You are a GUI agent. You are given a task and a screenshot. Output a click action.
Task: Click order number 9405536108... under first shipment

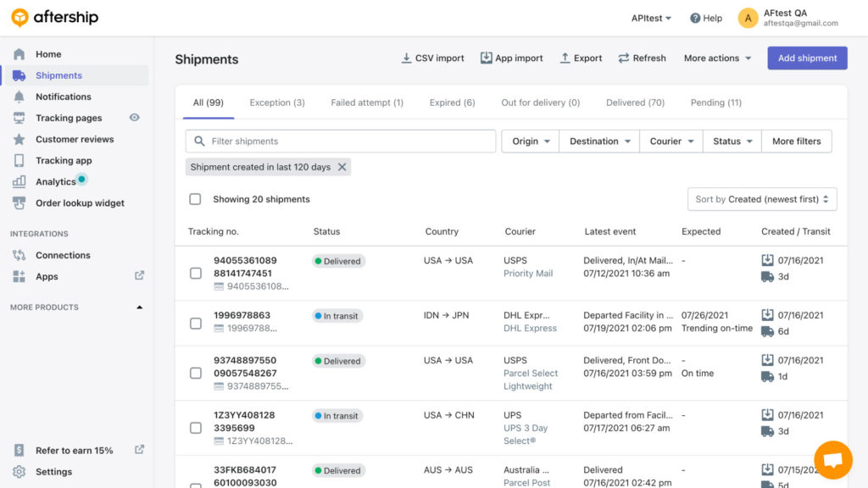258,286
